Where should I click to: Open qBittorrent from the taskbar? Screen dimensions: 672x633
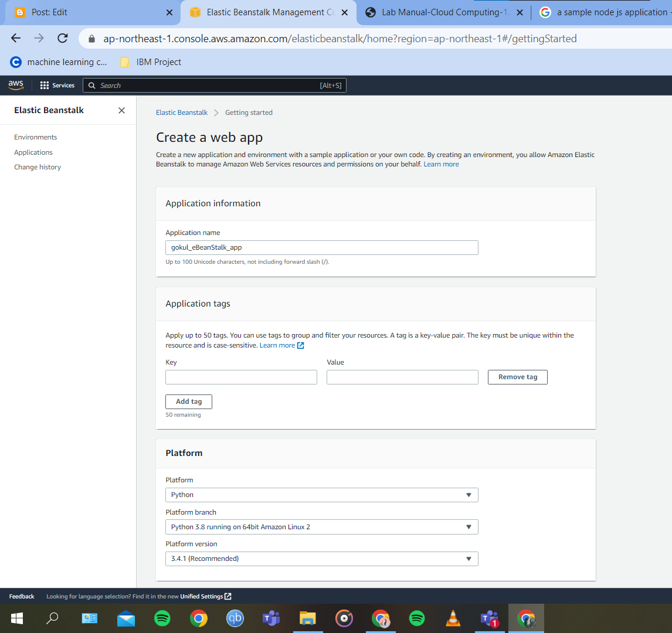pos(235,618)
